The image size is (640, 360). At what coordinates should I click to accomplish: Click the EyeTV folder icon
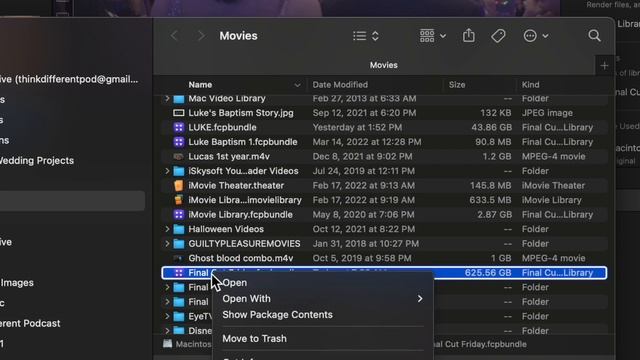pos(179,316)
